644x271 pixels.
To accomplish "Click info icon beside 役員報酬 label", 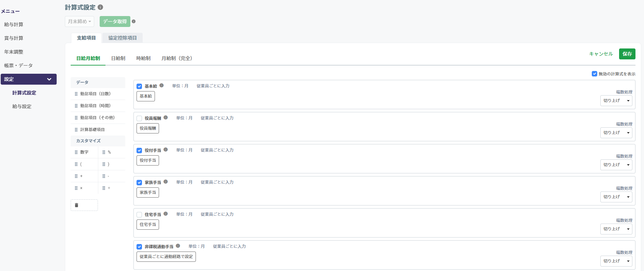I will [x=166, y=118].
